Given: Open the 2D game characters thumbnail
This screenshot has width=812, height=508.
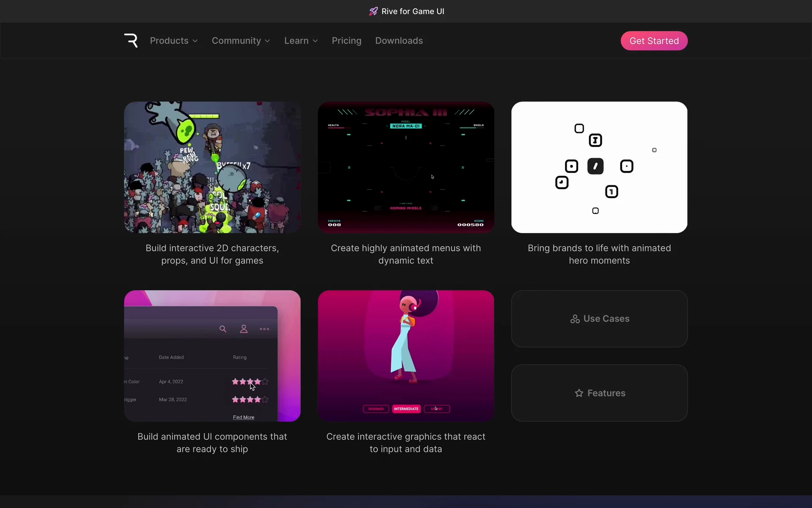Looking at the screenshot, I should coord(212,167).
